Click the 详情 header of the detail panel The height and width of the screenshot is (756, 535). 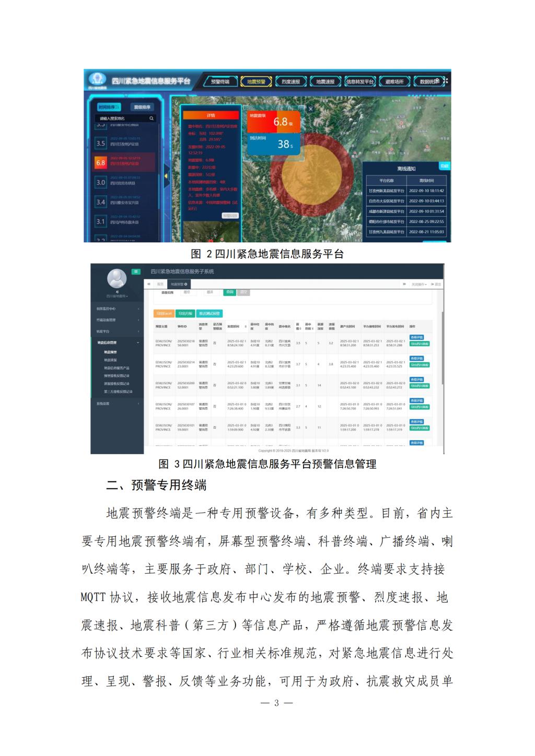pyautogui.click(x=211, y=115)
